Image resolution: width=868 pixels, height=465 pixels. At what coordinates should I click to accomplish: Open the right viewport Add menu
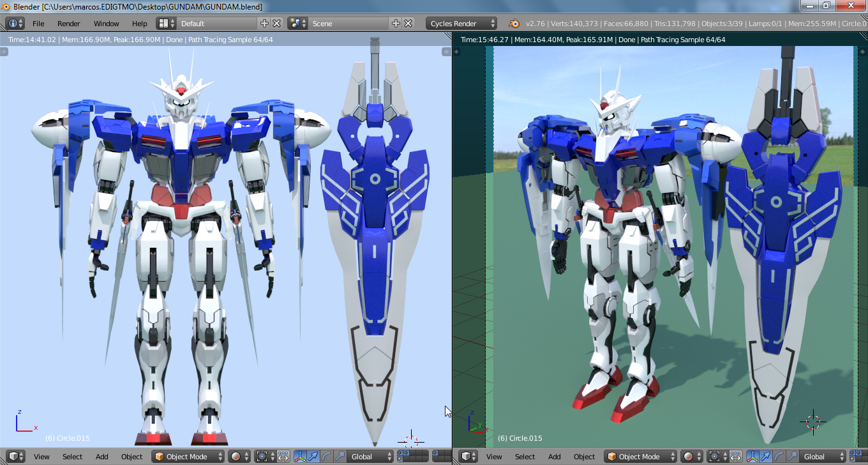pos(555,457)
